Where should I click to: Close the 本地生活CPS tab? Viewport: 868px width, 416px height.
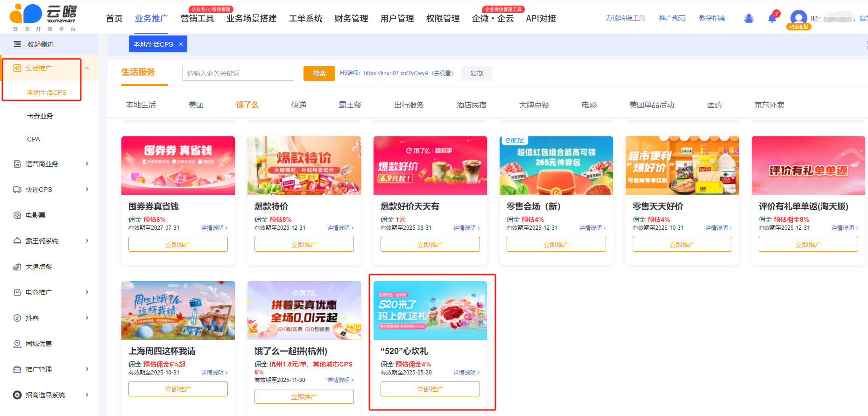181,44
